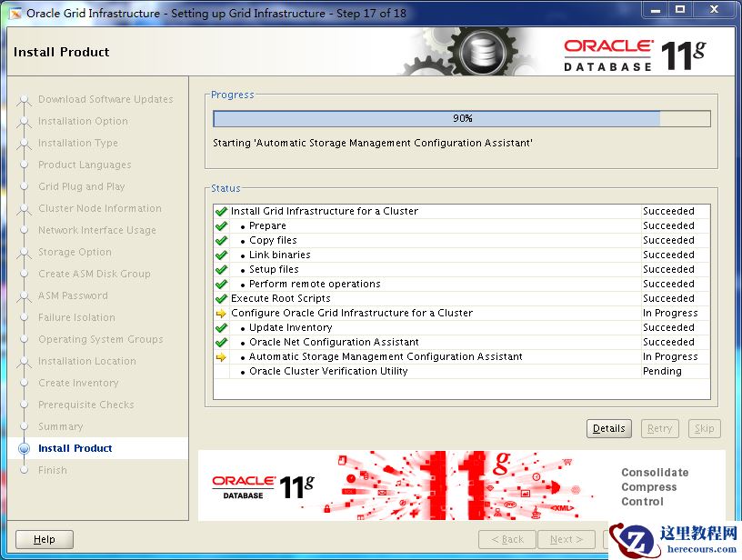The height and width of the screenshot is (560, 742).
Task: Select the Installation Location step
Action: pyautogui.click(x=87, y=361)
